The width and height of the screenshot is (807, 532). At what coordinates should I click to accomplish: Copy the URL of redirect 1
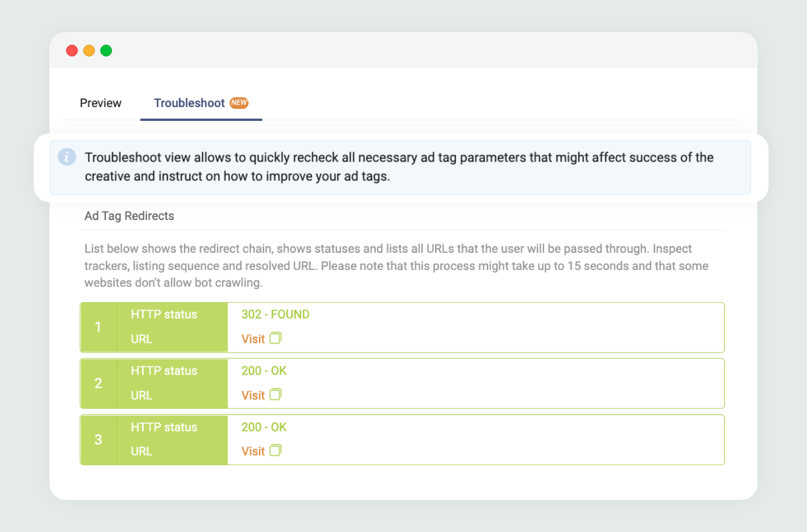(275, 338)
